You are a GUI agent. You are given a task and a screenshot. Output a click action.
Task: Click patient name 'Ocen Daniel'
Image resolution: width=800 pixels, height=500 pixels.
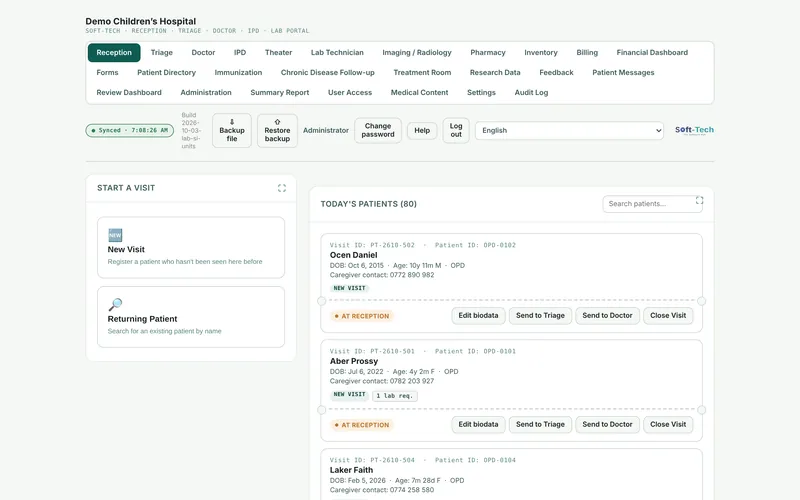click(x=354, y=255)
